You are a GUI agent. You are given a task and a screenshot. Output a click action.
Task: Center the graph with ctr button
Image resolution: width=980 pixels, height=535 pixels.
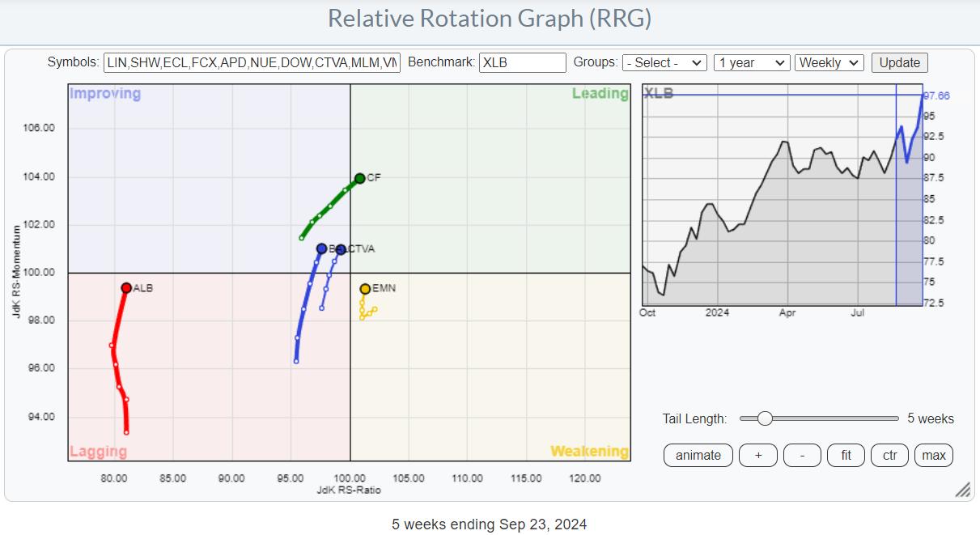click(x=889, y=456)
